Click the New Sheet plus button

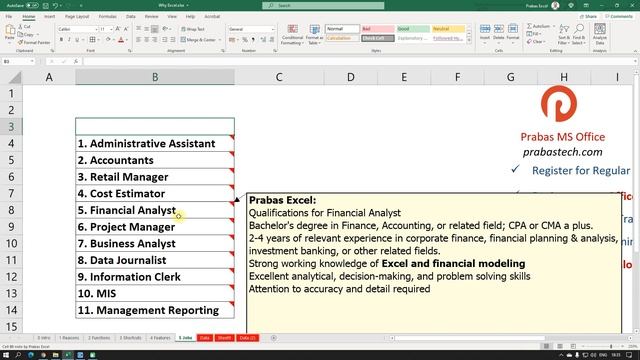[x=273, y=338]
